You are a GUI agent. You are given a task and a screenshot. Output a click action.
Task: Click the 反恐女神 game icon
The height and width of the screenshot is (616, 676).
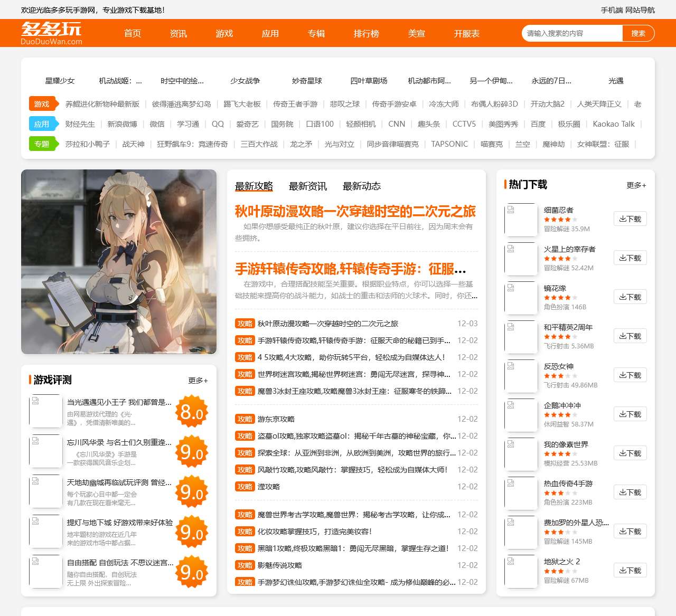(521, 376)
